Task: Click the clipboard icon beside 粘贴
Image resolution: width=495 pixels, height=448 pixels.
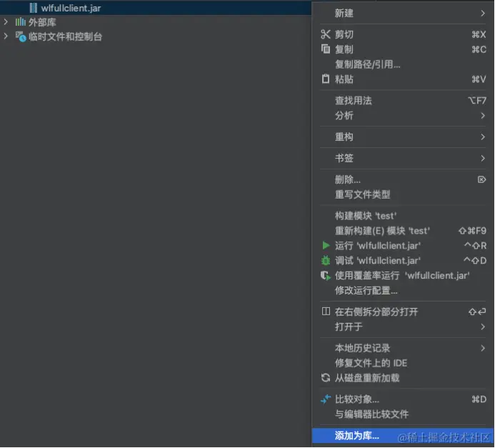Action: click(326, 79)
